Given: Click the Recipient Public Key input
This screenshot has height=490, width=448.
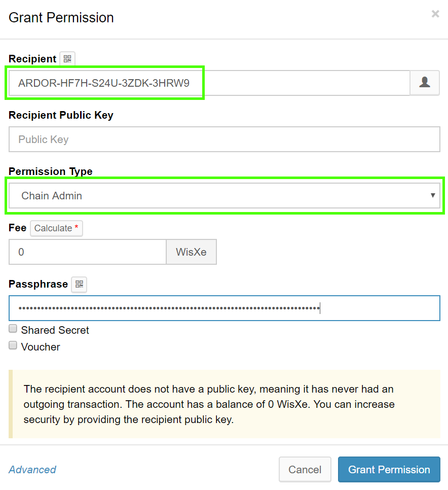Looking at the screenshot, I should [224, 139].
